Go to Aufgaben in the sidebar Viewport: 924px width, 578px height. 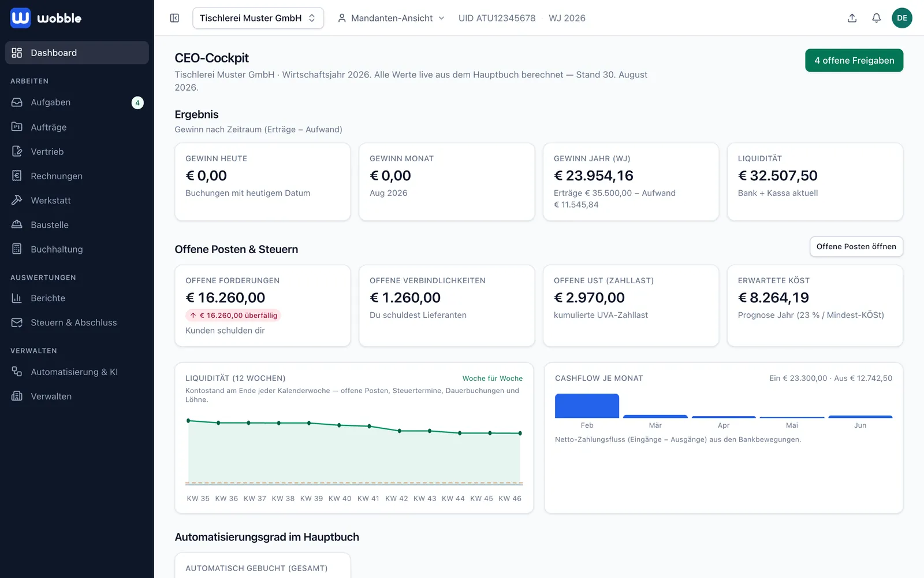tap(77, 102)
